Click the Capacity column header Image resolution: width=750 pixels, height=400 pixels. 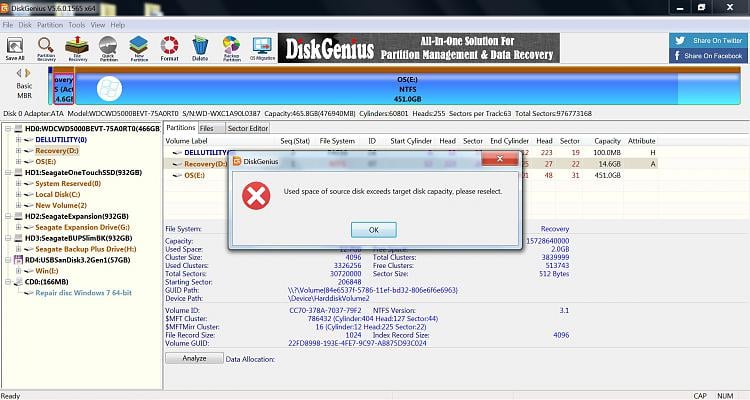click(607, 141)
